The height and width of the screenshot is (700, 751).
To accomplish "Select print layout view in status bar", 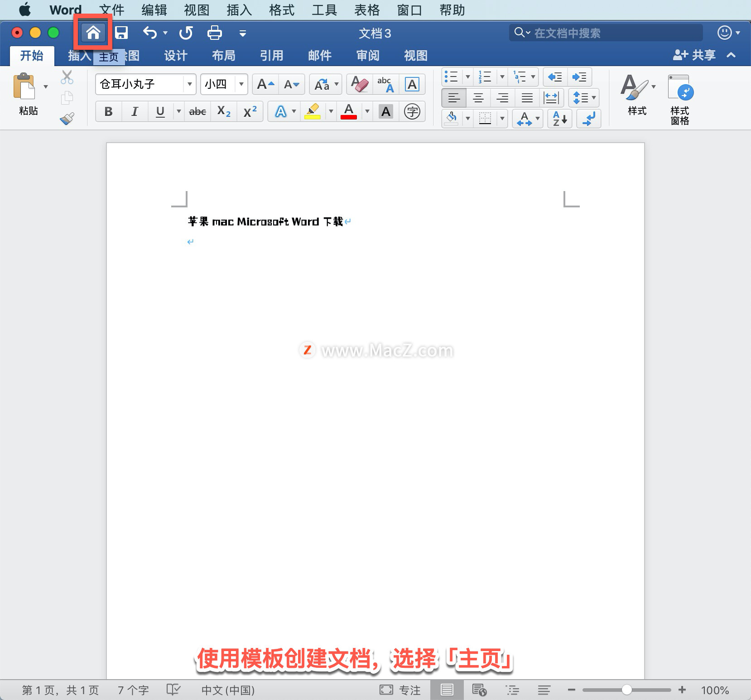I will pos(447,690).
